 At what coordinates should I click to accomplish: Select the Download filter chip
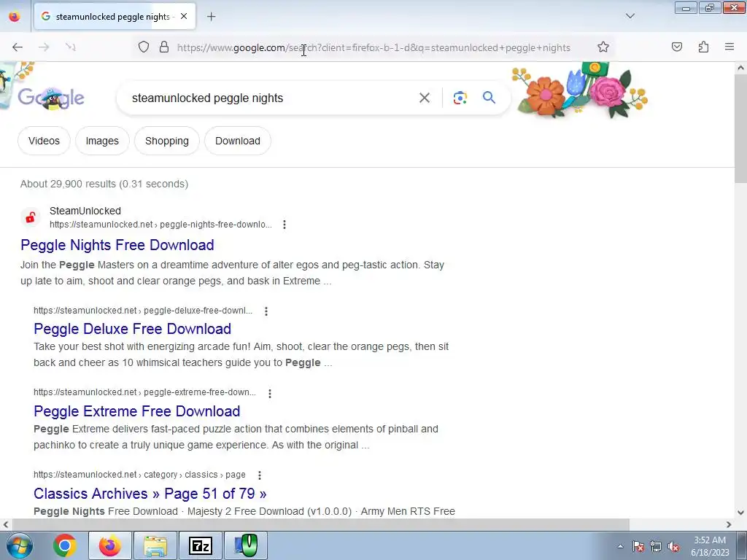(x=238, y=141)
